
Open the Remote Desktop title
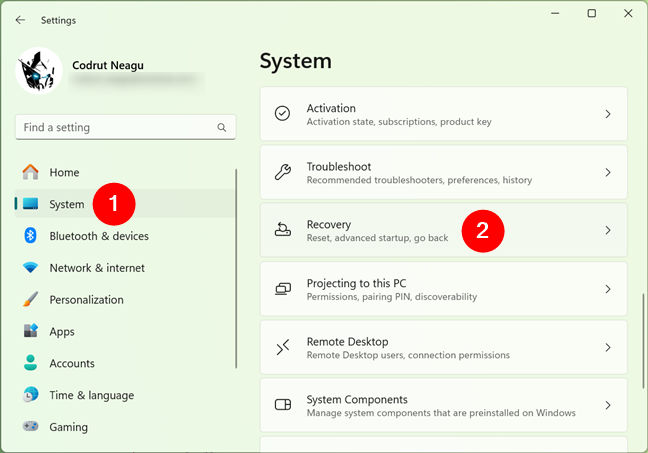348,342
